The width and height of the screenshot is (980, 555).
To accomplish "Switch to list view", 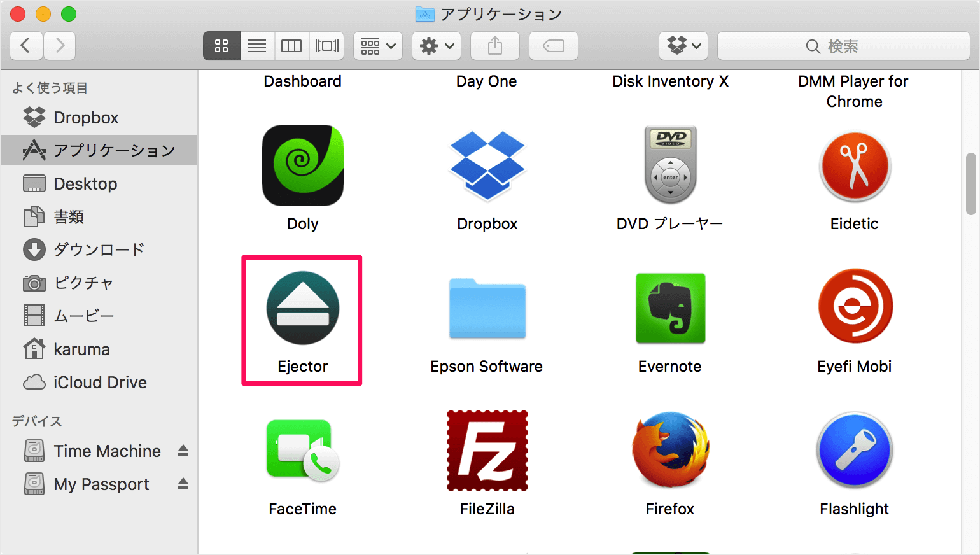I will pos(257,46).
